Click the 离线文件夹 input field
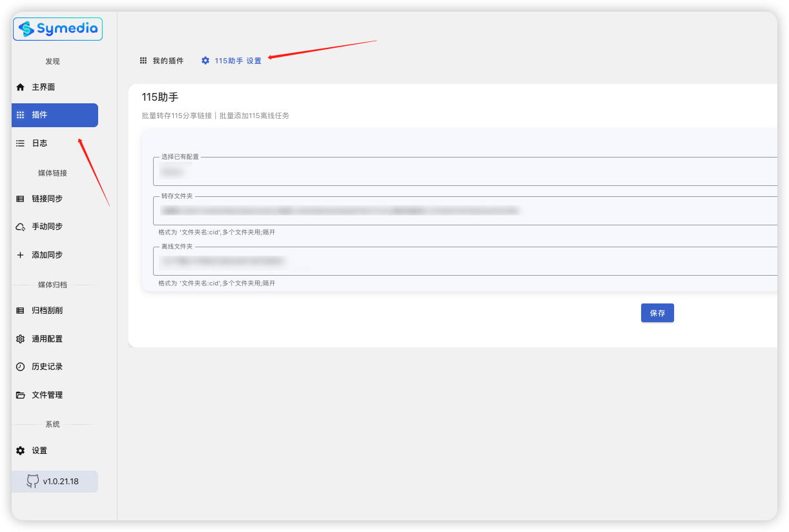The image size is (789, 532). [465, 261]
